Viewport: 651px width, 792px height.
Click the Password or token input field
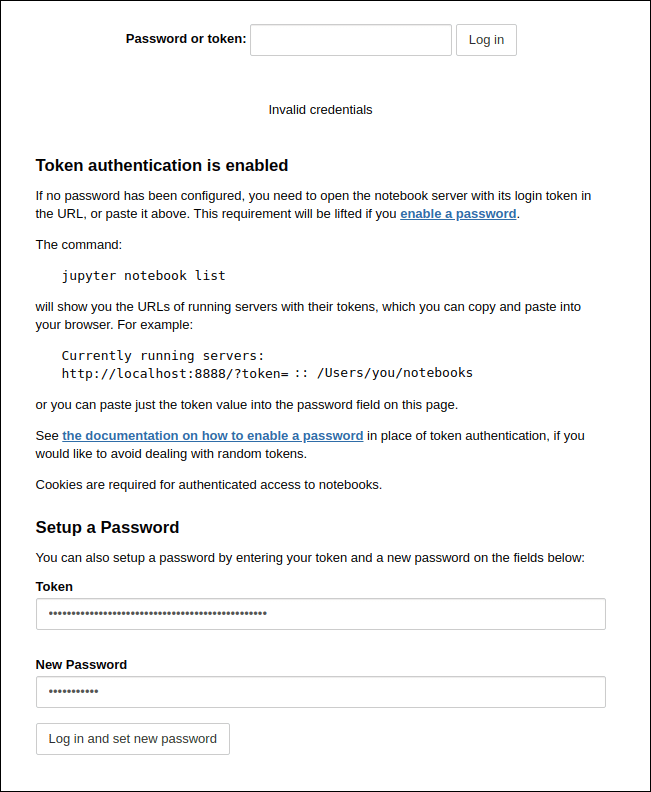(x=350, y=40)
